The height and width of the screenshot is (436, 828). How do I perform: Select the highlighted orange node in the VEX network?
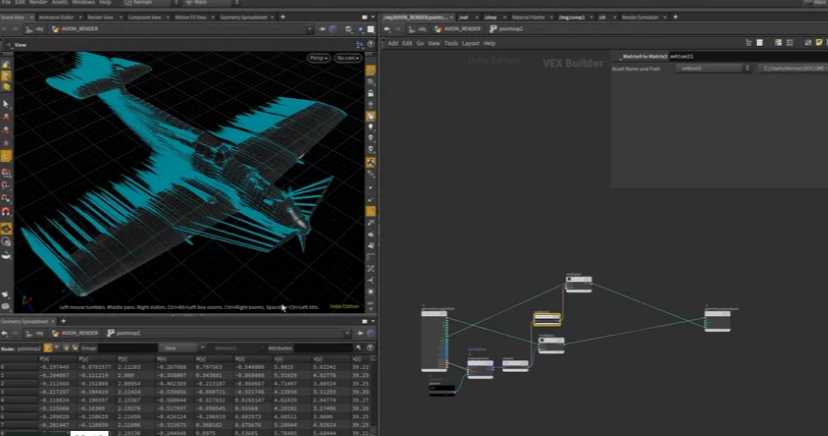546,320
